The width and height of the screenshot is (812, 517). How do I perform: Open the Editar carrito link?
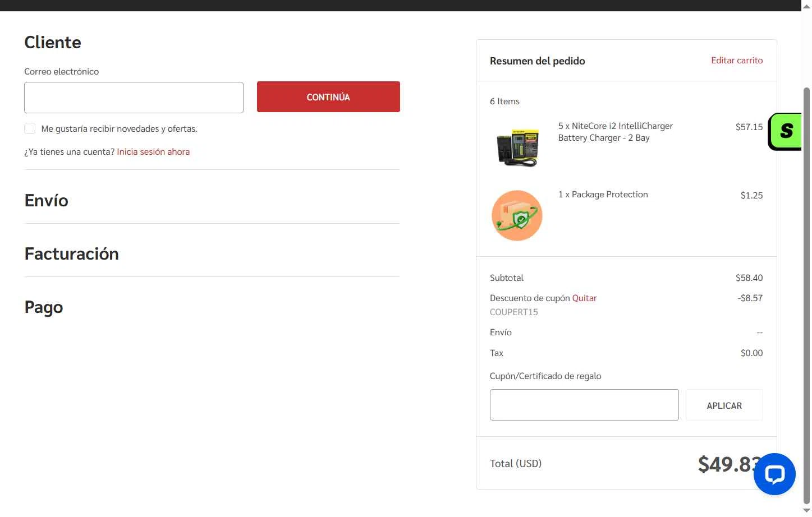tap(736, 61)
